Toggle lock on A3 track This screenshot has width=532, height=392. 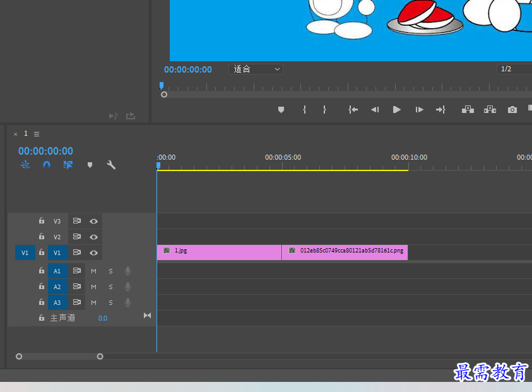(x=42, y=302)
